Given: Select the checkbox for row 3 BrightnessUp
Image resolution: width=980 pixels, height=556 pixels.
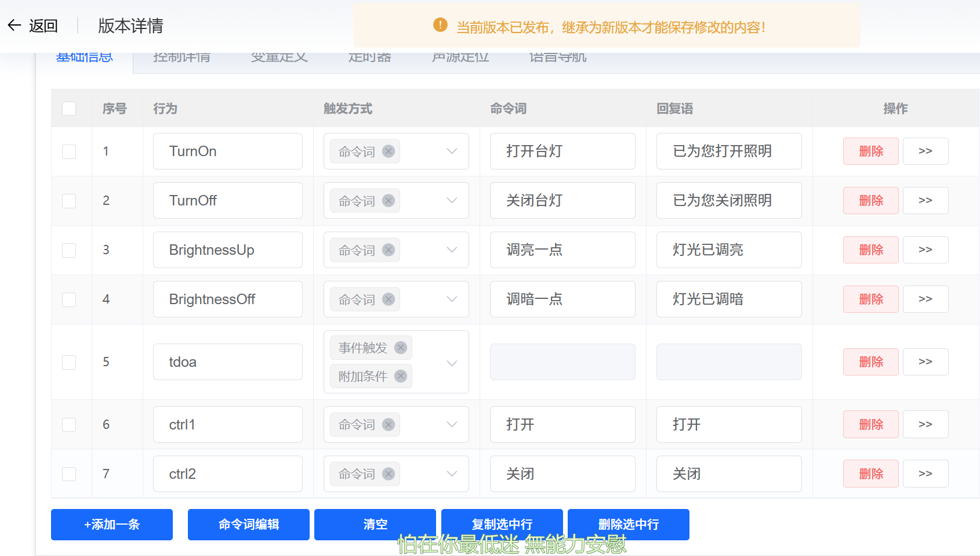Looking at the screenshot, I should (69, 250).
